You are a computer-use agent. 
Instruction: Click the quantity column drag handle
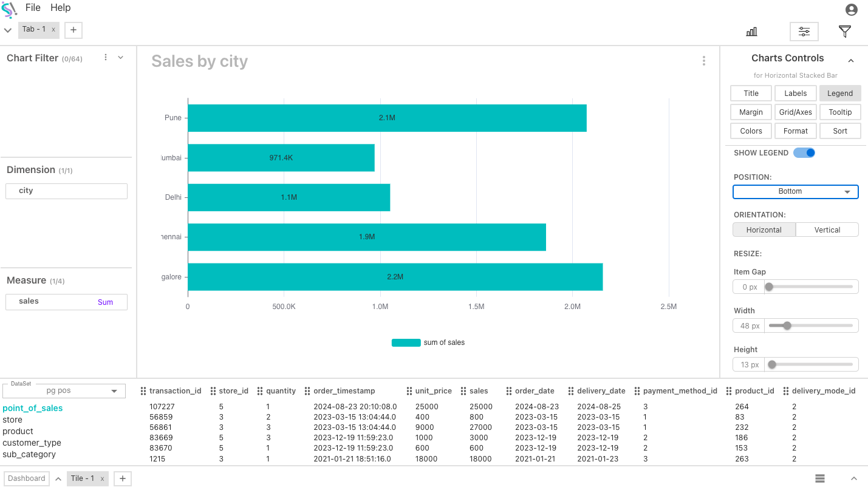click(260, 391)
